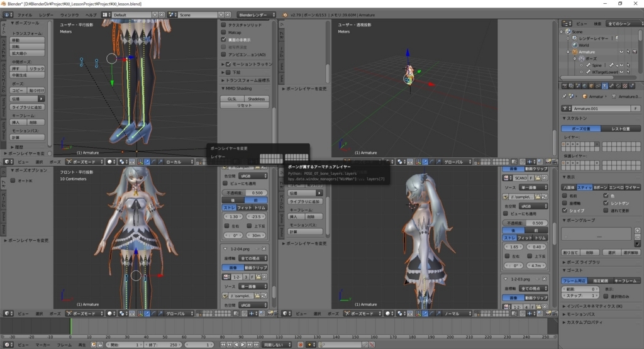Adjust the 不透明度 0.500 slider in front view panel
Viewport: 644px width, 349px height.
[x=245, y=192]
